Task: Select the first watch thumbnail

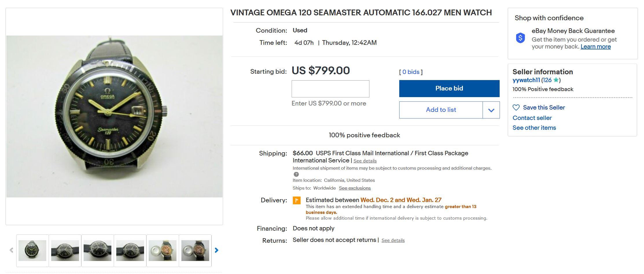Action: tap(32, 251)
